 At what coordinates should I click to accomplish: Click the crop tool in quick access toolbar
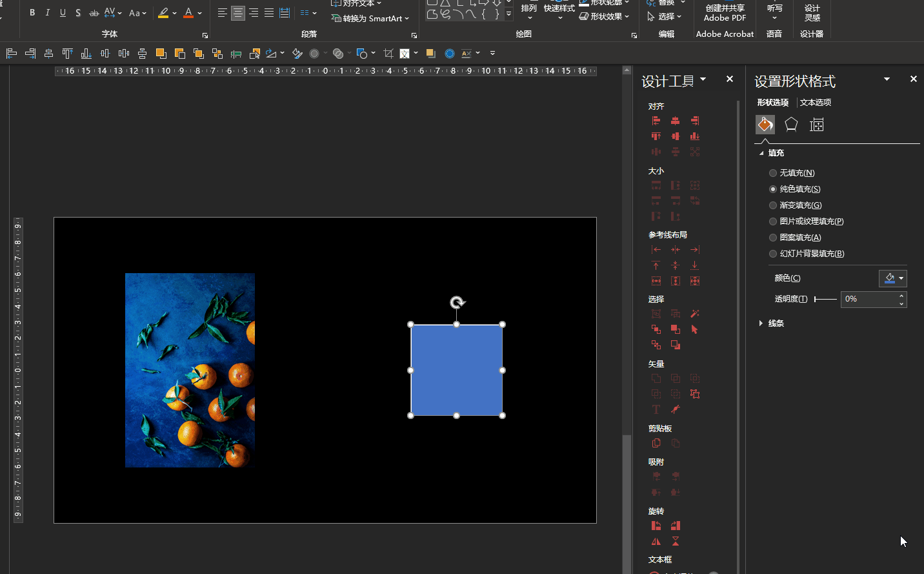[388, 54]
